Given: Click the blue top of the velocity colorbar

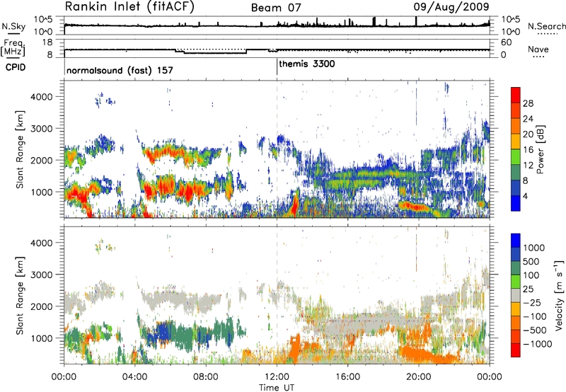Looking at the screenshot, I should (x=516, y=241).
